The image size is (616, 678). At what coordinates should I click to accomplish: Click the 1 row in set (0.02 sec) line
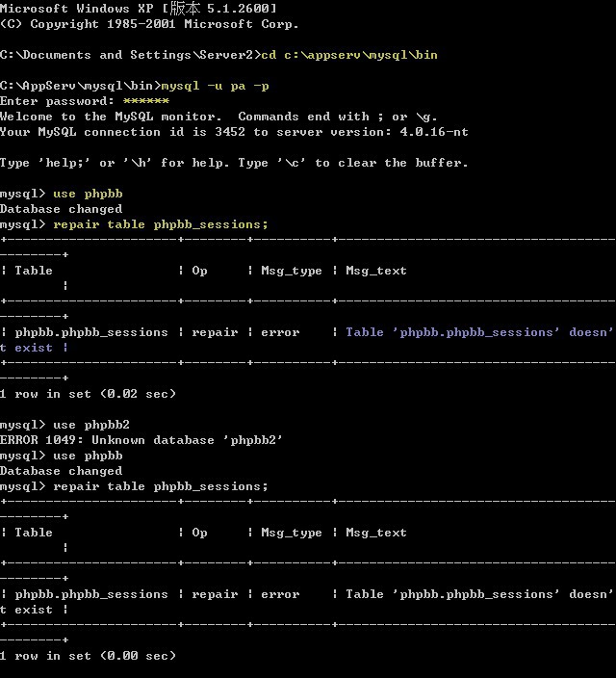[88, 394]
